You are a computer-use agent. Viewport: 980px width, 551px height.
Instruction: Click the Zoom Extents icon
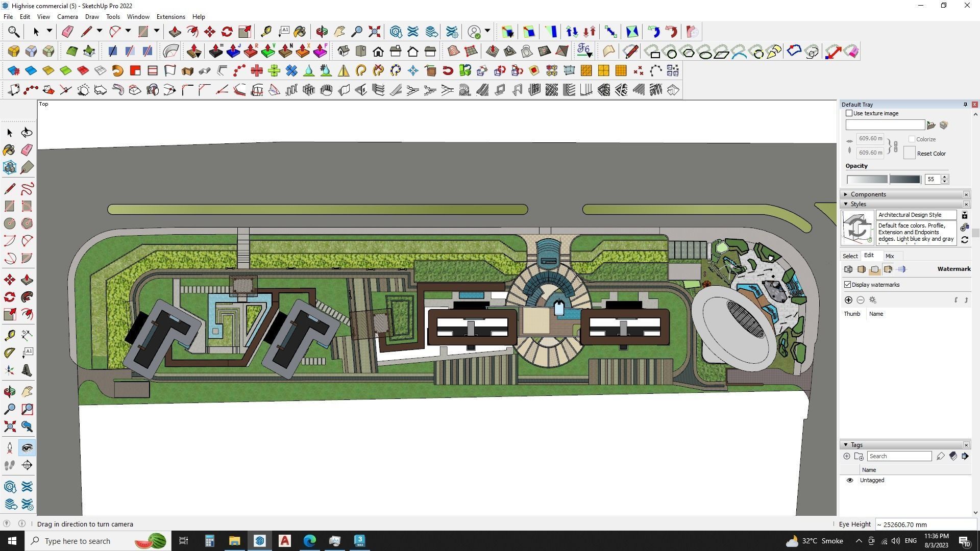[9, 427]
